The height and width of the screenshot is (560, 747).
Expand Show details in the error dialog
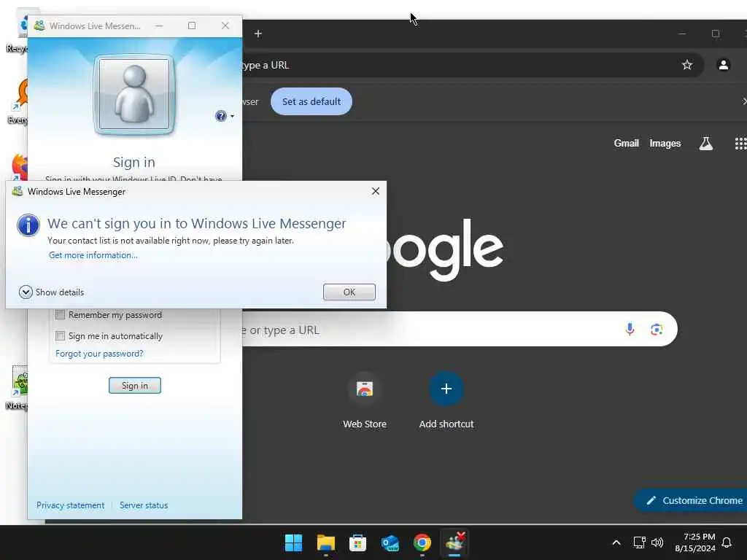[52, 292]
